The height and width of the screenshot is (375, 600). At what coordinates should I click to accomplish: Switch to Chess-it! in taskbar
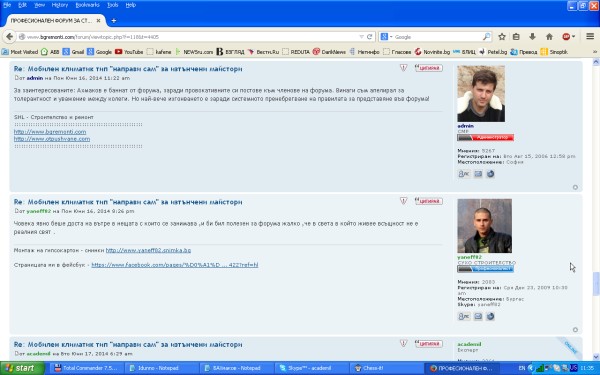(386, 368)
